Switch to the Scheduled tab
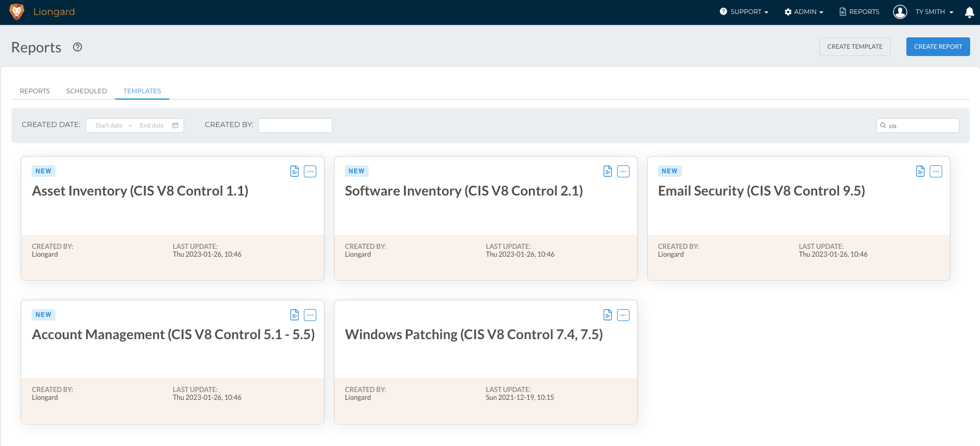 (x=87, y=91)
